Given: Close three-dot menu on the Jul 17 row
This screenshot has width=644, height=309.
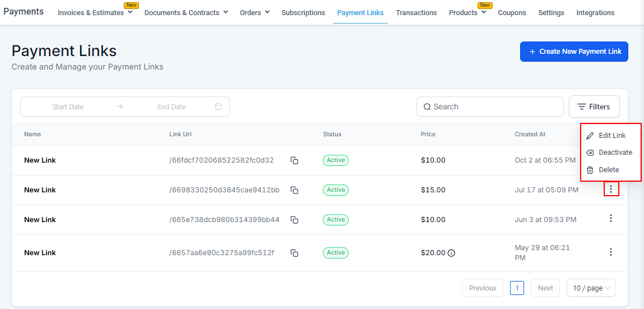Looking at the screenshot, I should click(611, 190).
